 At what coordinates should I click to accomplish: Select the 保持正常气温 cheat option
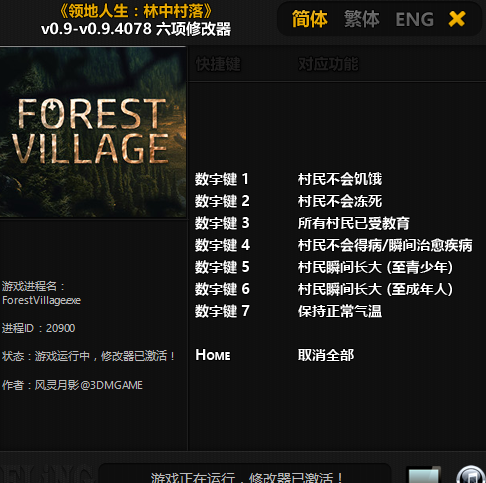340,311
